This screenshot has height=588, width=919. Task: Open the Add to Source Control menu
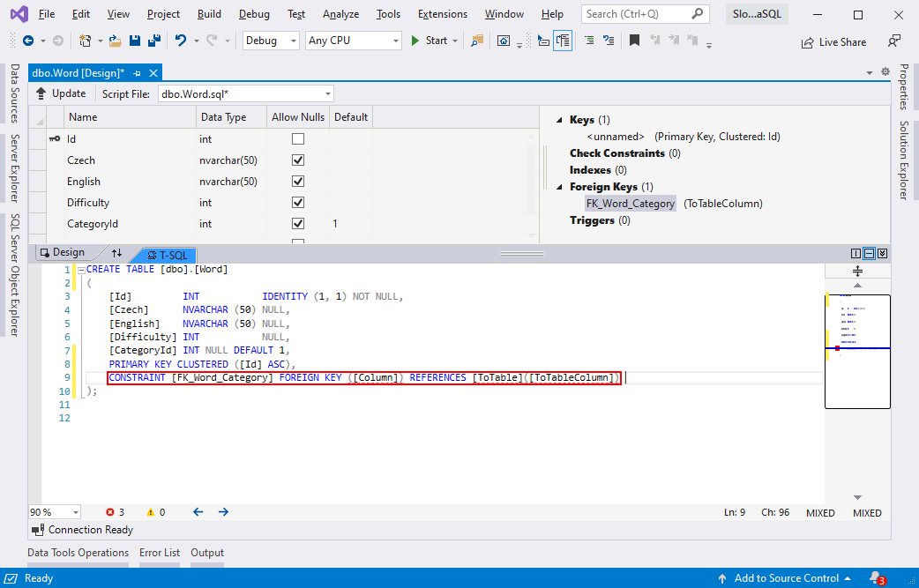(785, 578)
